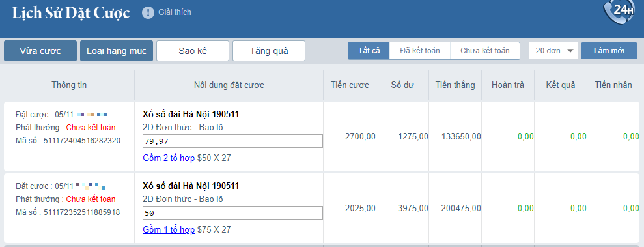Screen dimensions: 644x247
Task: Filter by Đã kết toán
Action: click(x=420, y=51)
